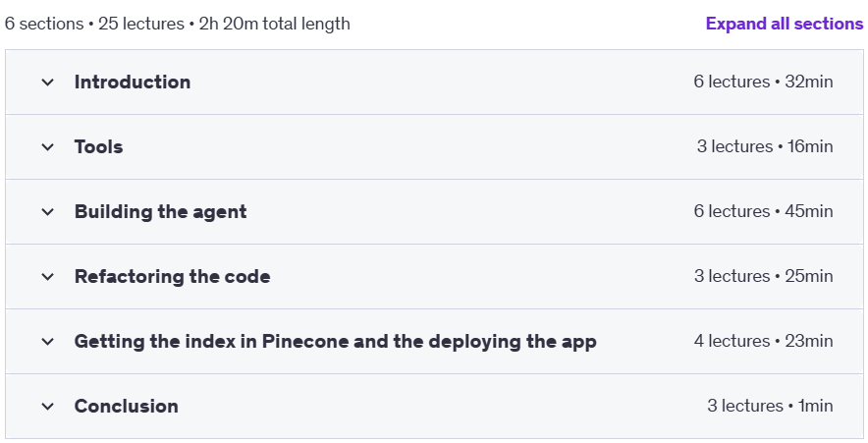Open the chevron next to Building the agent

pos(47,212)
